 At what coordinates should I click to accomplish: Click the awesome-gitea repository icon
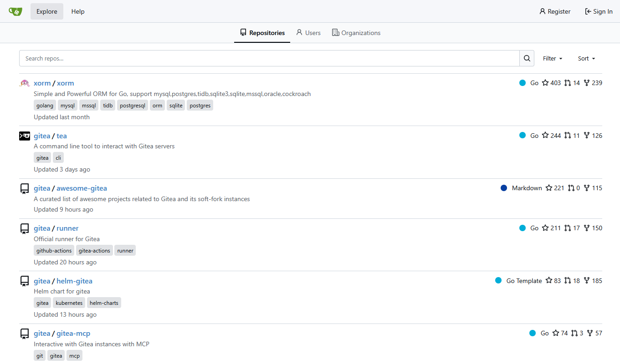25,188
